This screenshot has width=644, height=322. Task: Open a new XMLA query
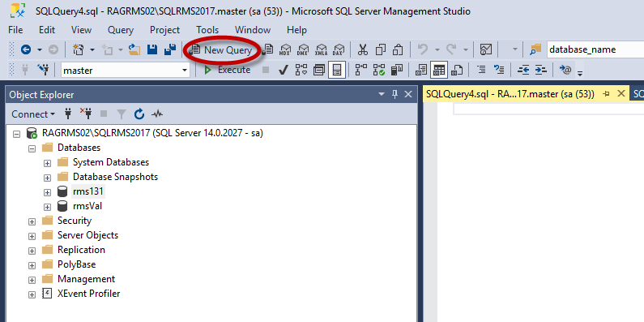321,50
